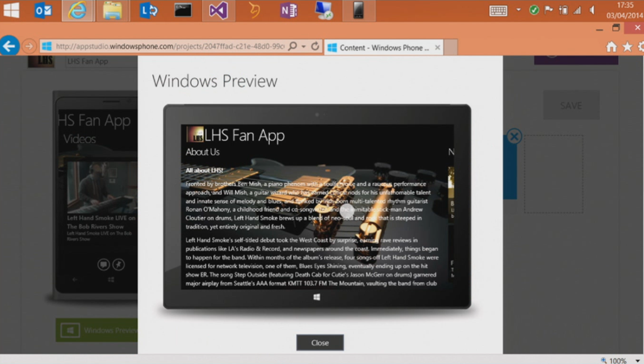Screen dimensions: 644x364
Task: Open the remote desktop taskbar icon
Action: 324,10
